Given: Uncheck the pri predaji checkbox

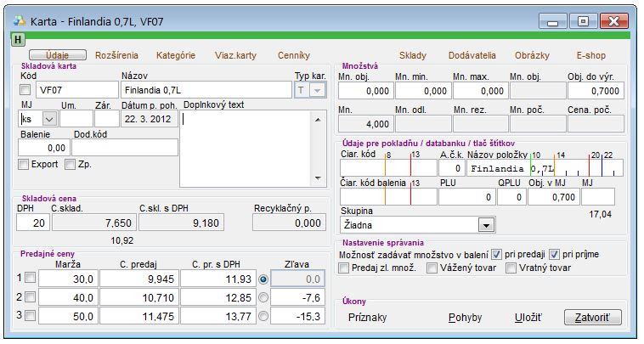Looking at the screenshot, I should (x=498, y=253).
